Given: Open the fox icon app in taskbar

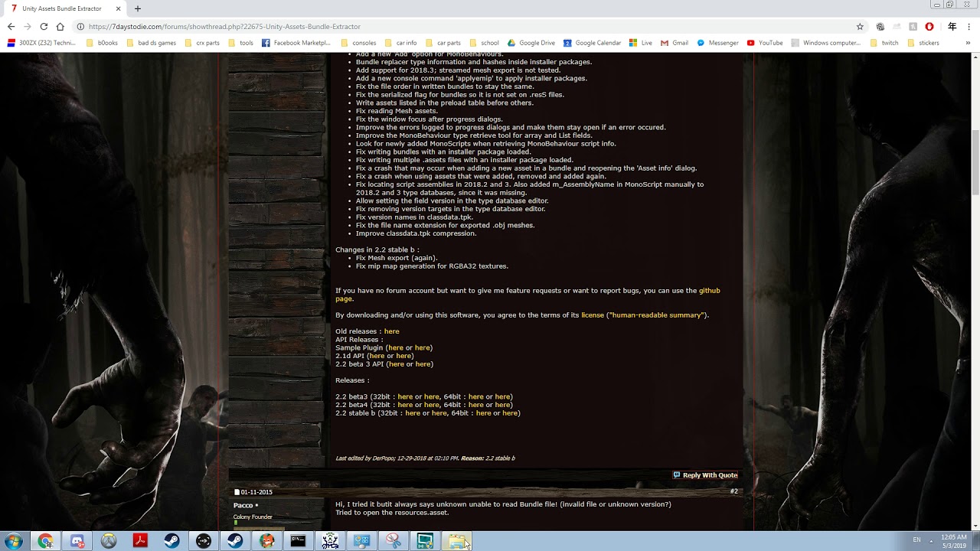Looking at the screenshot, I should pyautogui.click(x=266, y=541).
